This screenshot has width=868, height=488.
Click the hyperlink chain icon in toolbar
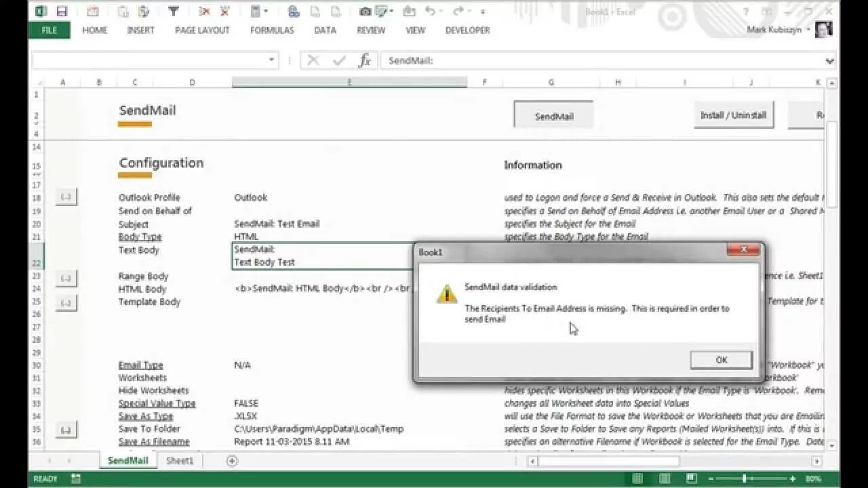pos(294,12)
